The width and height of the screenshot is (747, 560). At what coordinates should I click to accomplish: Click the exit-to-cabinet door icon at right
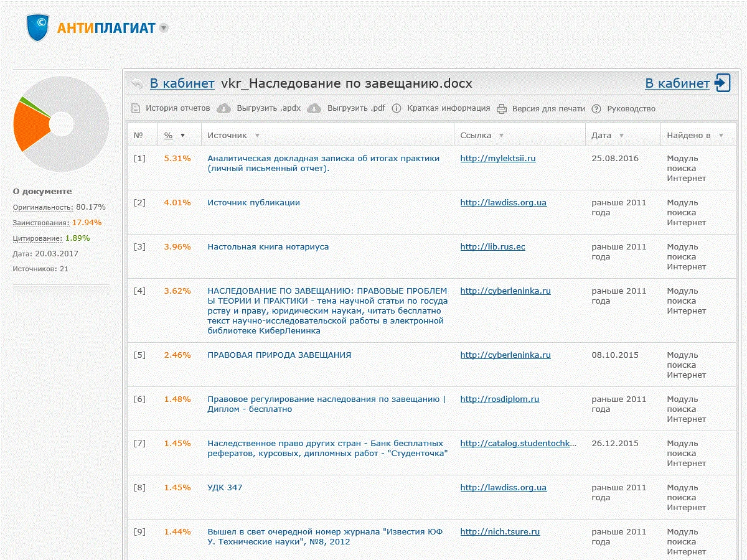pos(722,83)
